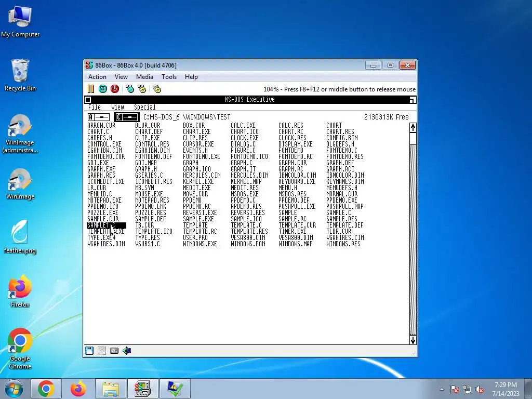Screen dimensions: 532x399
Task: Click MS-DOS Executive zoom box at title right
Action: pyautogui.click(x=413, y=99)
